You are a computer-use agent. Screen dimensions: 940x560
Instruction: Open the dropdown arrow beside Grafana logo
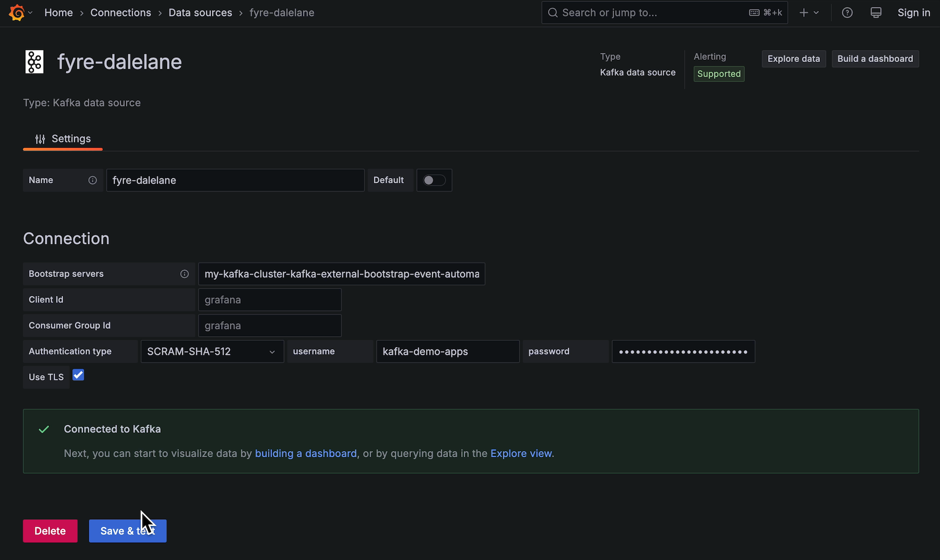click(30, 13)
